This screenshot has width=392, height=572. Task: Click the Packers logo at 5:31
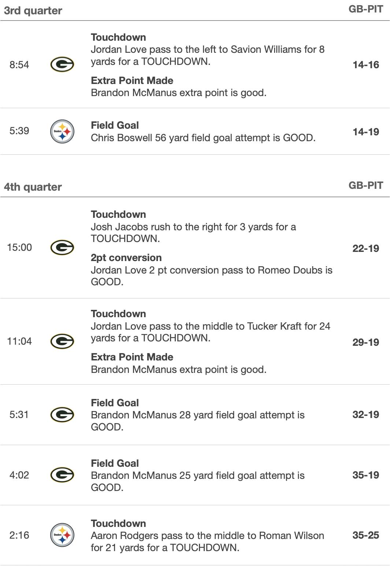pos(62,415)
